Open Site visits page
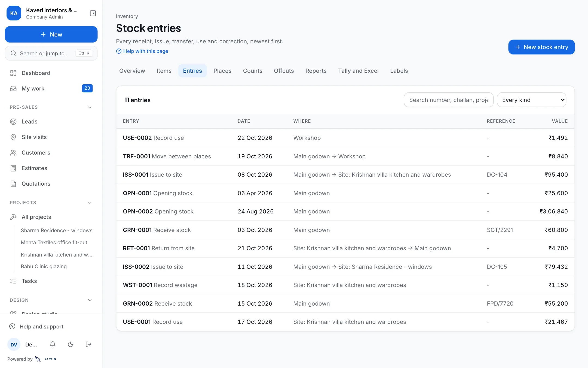Image resolution: width=588 pixels, height=368 pixels. tap(51, 137)
